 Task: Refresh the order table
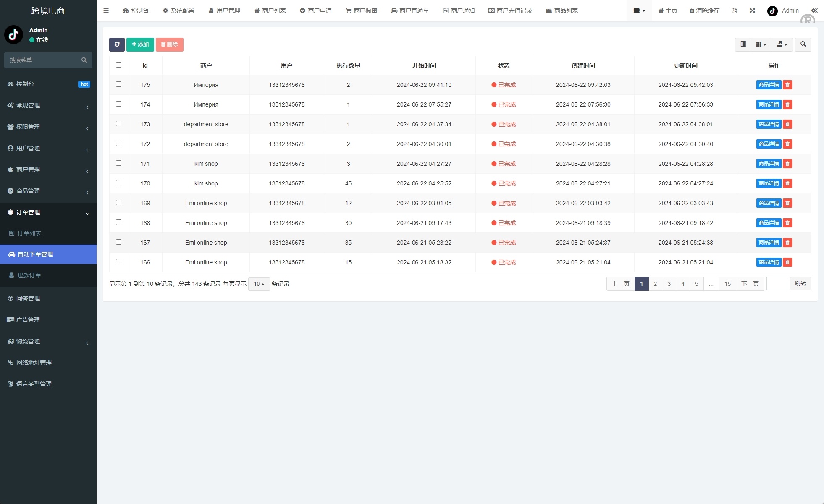tap(117, 44)
